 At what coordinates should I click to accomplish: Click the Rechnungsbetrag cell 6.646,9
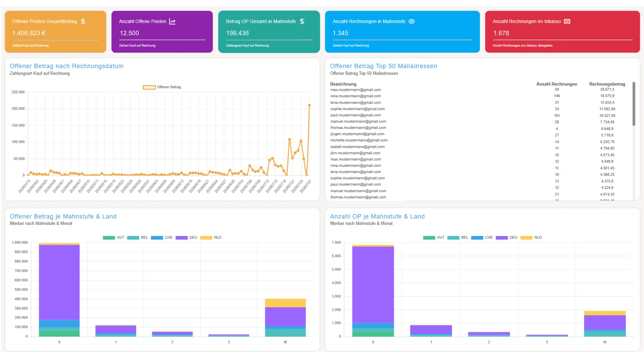pos(607,129)
